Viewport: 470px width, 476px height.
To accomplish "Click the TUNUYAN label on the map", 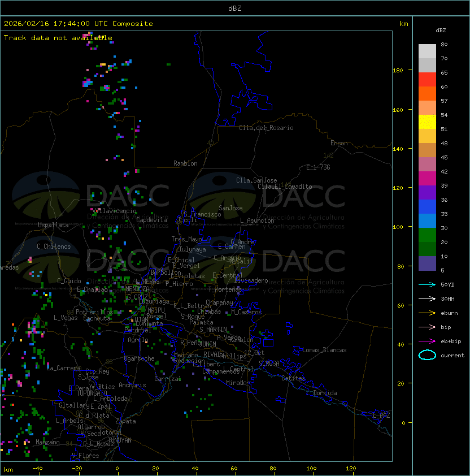I will tap(120, 440).
